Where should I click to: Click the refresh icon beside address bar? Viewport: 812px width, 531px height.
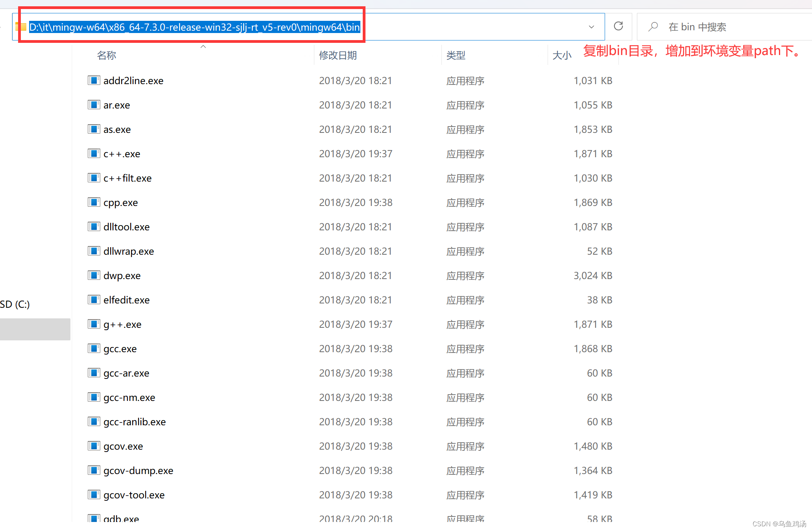click(618, 26)
